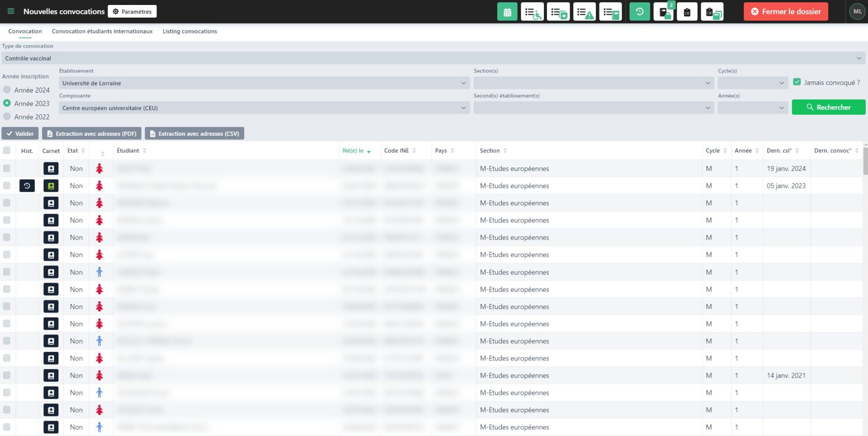The image size is (868, 436).
Task: Uncheck the Jamais convoqué checkbox
Action: pyautogui.click(x=797, y=82)
